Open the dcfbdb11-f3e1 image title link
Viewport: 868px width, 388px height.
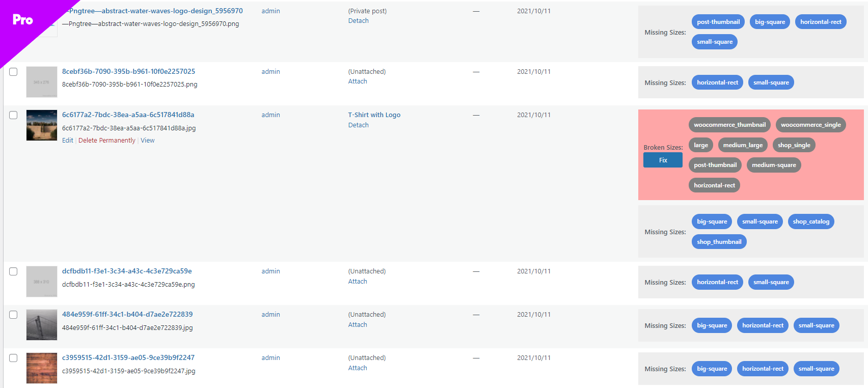tap(127, 271)
